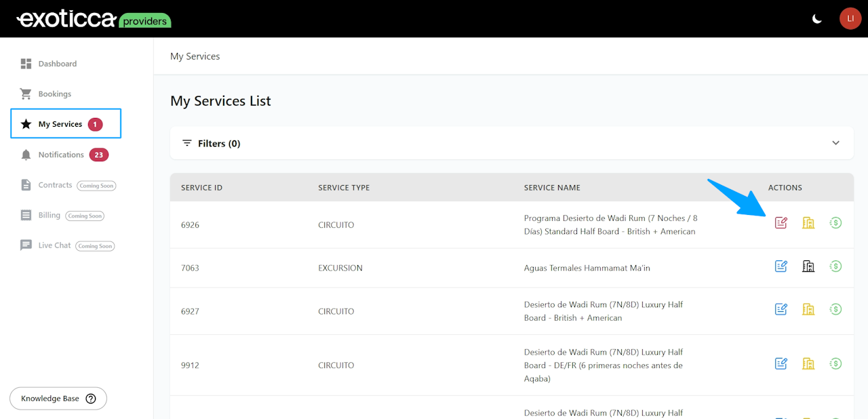868x419 pixels.
Task: Open pricing icon for service 7063
Action: point(835,266)
